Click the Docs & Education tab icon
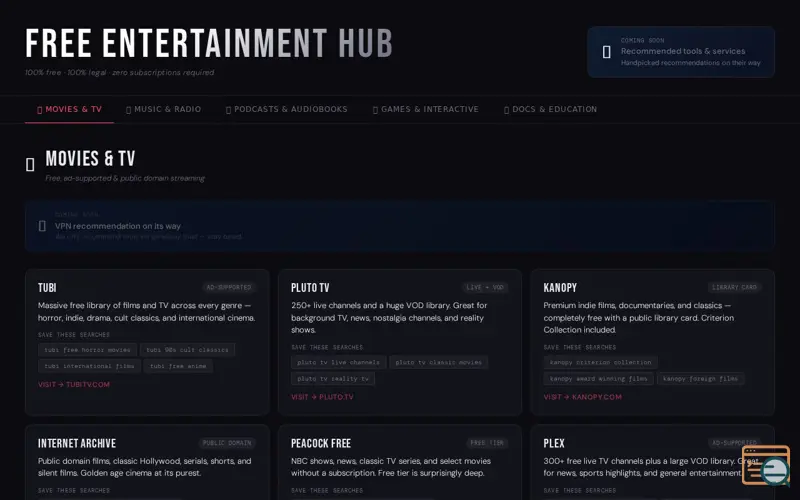The height and width of the screenshot is (500, 800). coord(507,110)
